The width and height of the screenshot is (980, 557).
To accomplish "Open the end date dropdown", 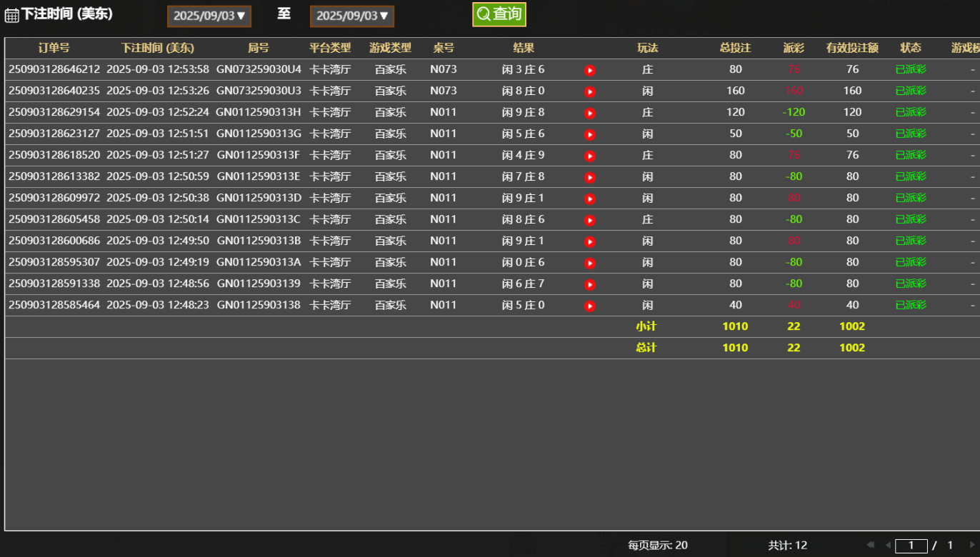I will [351, 16].
